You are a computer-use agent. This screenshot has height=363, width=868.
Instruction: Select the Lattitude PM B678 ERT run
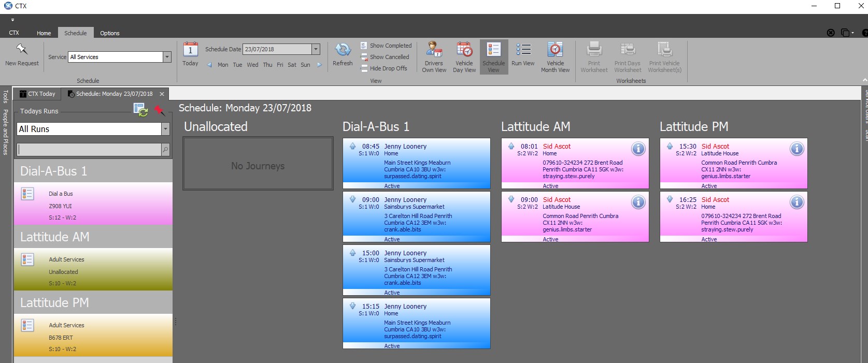(93, 335)
